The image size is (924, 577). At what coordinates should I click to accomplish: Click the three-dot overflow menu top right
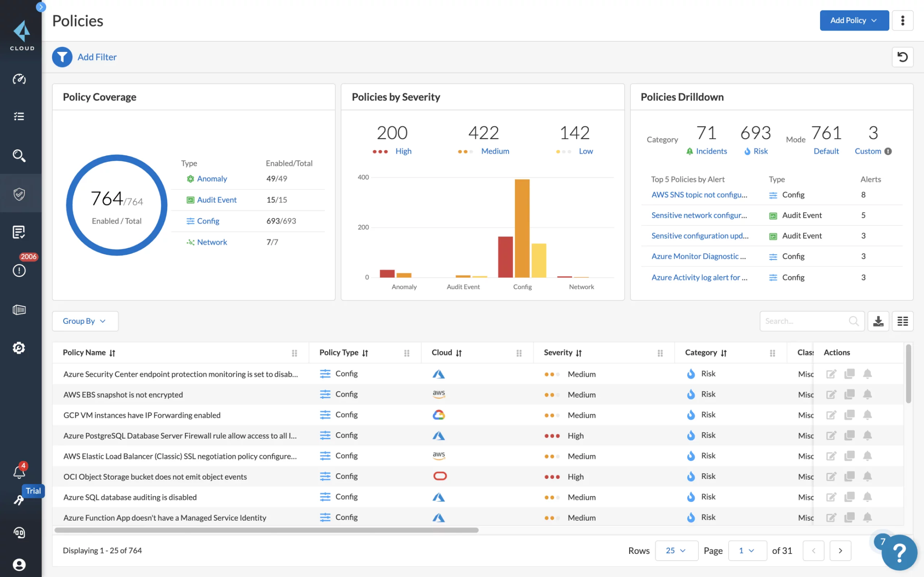902,20
